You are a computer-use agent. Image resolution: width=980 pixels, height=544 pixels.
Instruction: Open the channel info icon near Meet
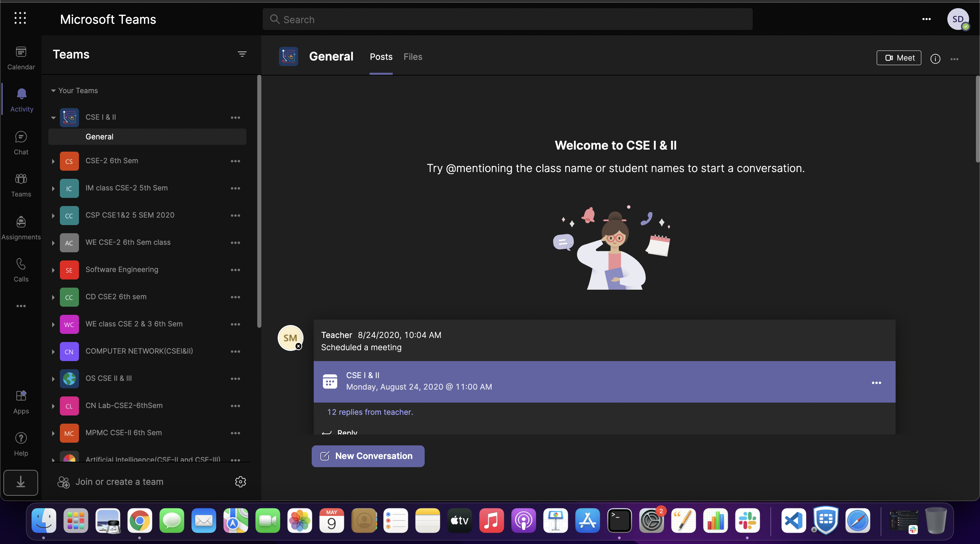click(935, 58)
